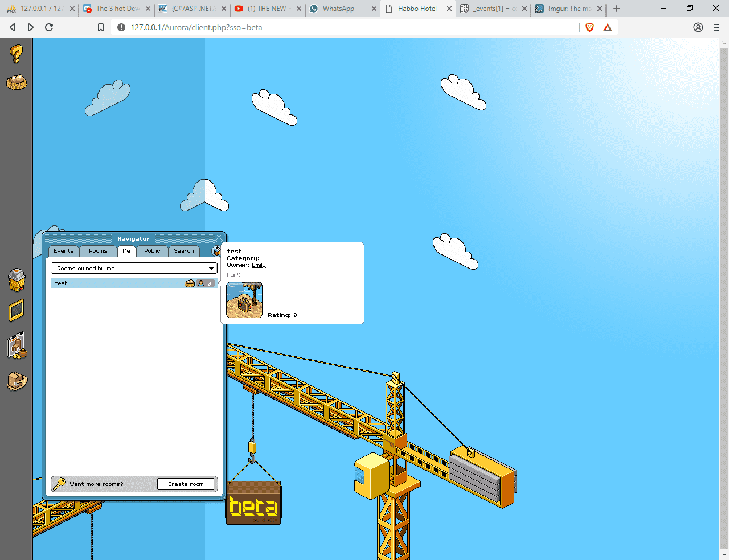
Task: Click the 'Rating: 0' text in room popup
Action: coord(282,315)
